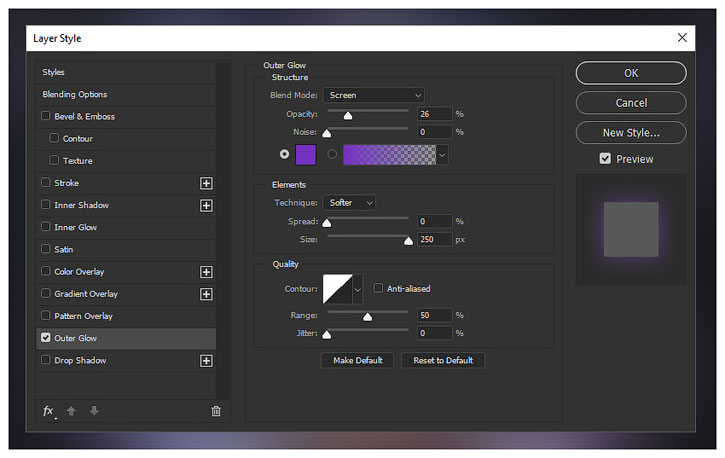Open the Blend Mode Screen dropdown
The width and height of the screenshot is (725, 458).
[373, 95]
